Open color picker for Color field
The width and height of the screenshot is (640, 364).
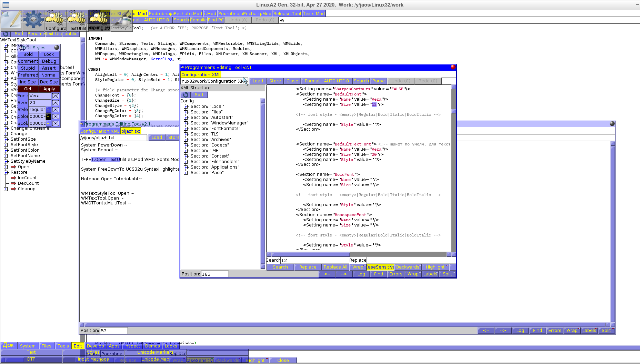click(x=48, y=117)
